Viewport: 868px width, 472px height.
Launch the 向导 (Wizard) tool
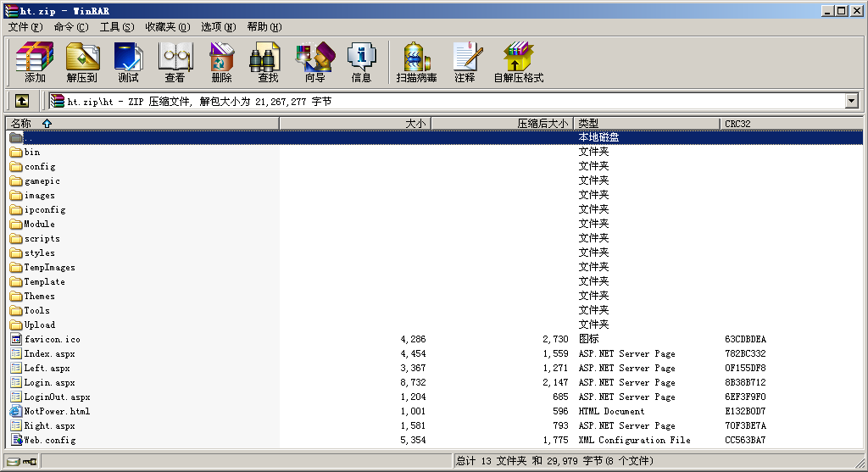[314, 63]
